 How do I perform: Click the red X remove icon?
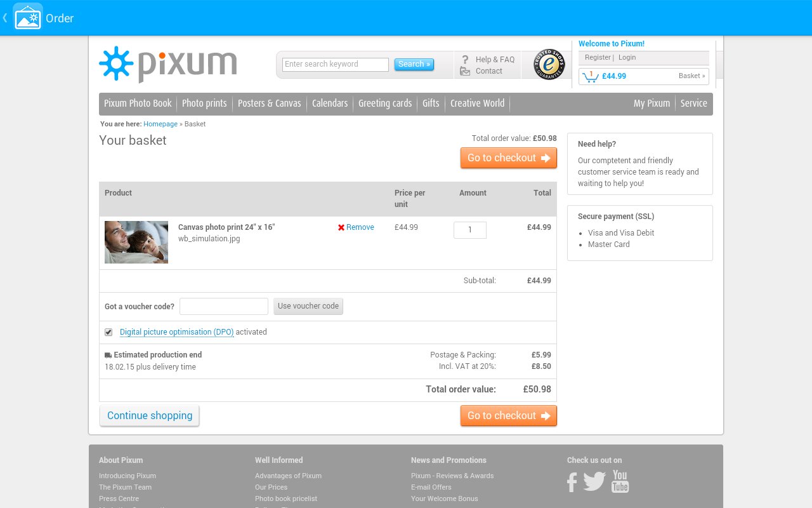[341, 227]
